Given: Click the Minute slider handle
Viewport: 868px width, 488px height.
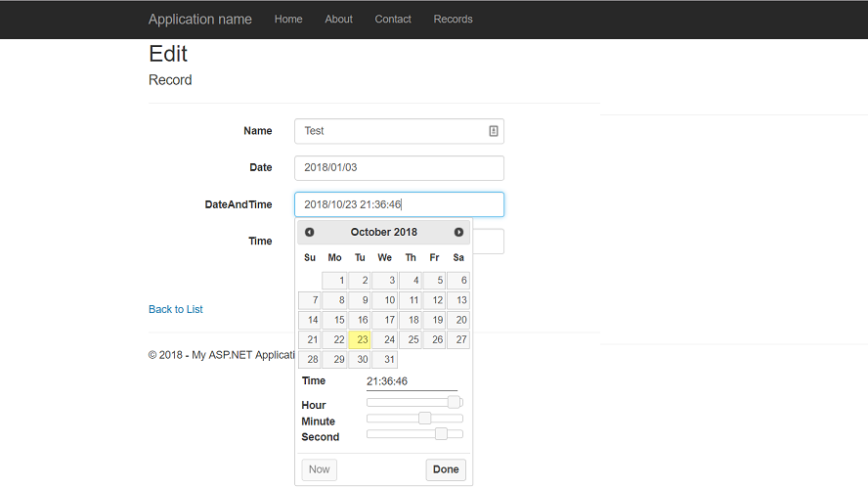Looking at the screenshot, I should tap(424, 419).
